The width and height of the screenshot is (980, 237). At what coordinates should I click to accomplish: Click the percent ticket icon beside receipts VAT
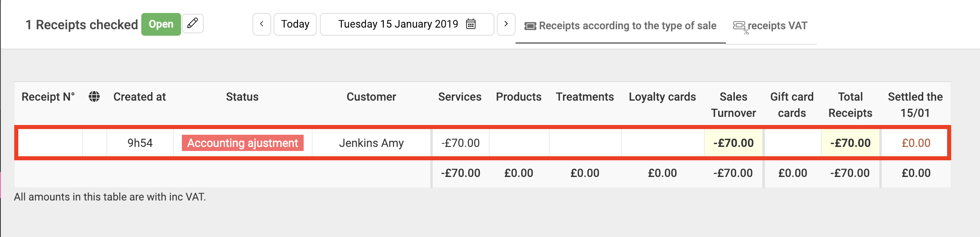pos(740,27)
